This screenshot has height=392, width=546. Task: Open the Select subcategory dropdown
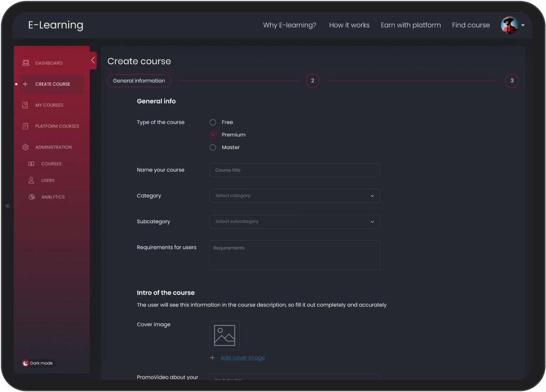click(x=295, y=222)
